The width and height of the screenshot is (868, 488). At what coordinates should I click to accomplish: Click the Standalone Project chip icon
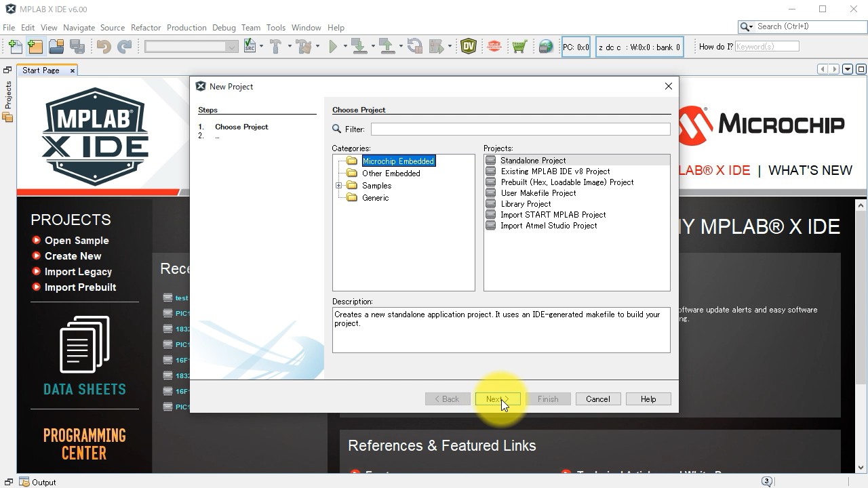tap(491, 161)
